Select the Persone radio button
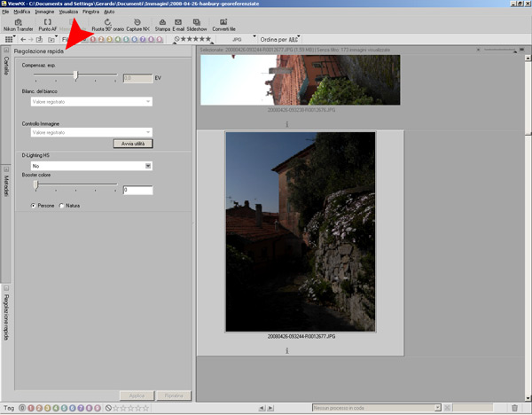This screenshot has width=532, height=415. [x=33, y=206]
